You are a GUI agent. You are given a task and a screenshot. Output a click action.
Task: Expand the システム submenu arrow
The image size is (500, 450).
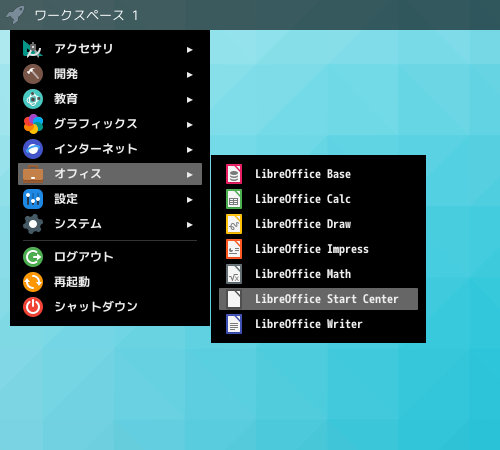(190, 225)
